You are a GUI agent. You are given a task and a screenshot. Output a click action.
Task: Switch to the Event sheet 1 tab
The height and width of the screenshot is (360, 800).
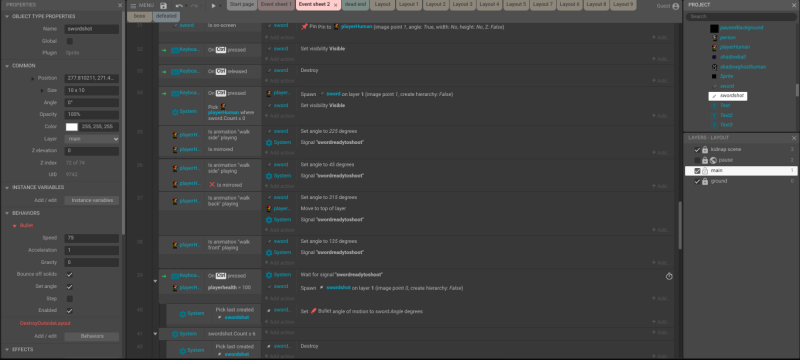click(x=276, y=5)
